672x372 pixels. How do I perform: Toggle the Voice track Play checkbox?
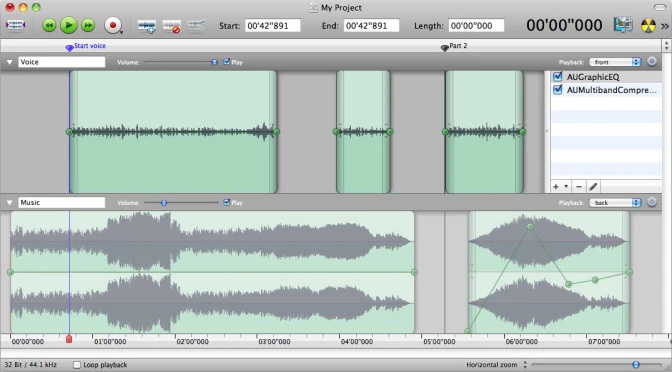point(227,62)
